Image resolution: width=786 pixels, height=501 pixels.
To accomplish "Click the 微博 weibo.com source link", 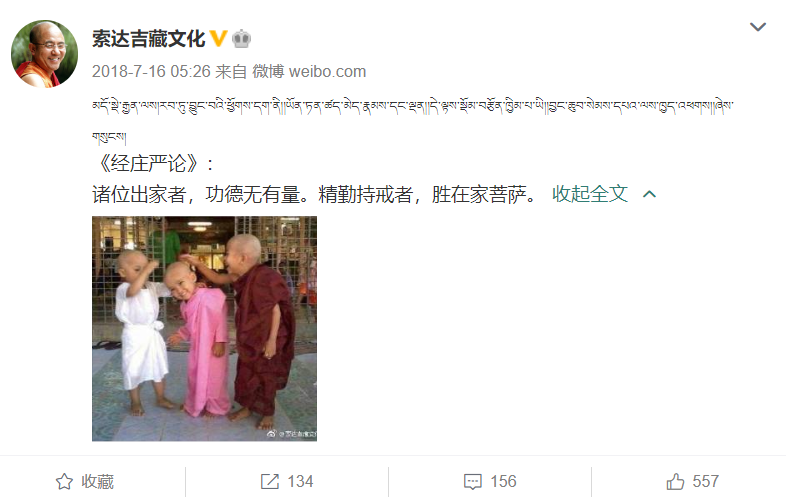I will point(309,71).
